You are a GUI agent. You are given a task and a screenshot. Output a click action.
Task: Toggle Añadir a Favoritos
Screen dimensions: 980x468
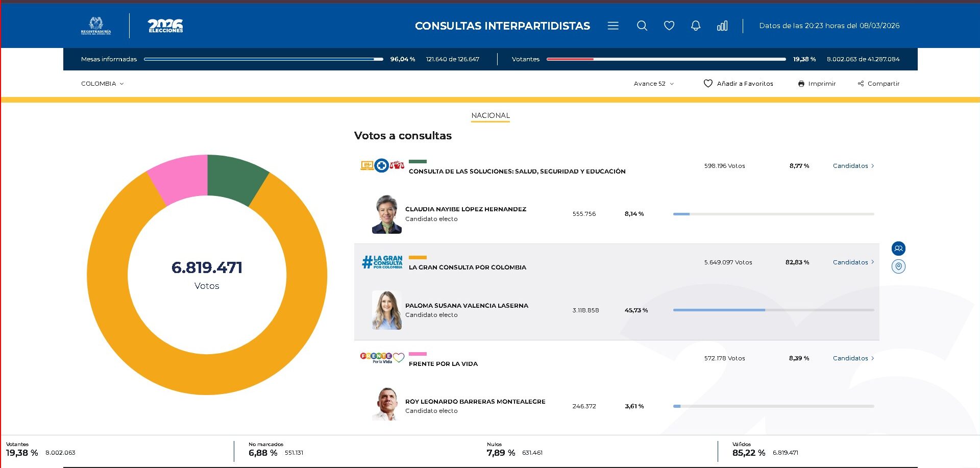click(738, 84)
